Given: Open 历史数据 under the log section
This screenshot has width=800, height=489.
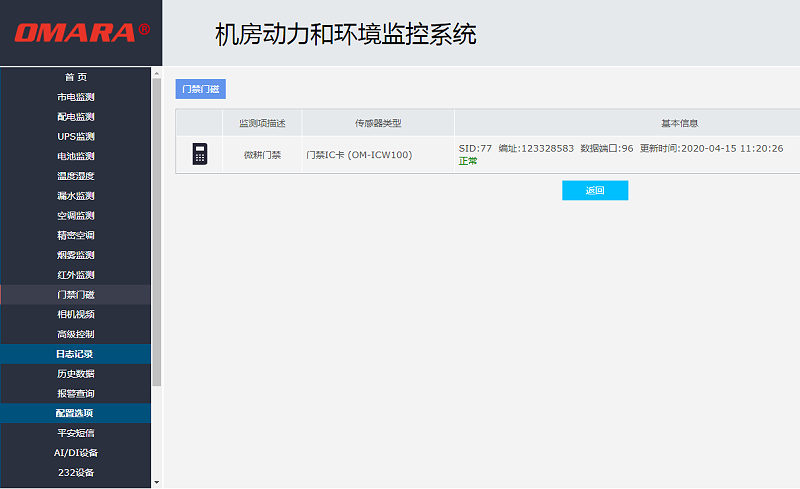Looking at the screenshot, I should point(75,373).
